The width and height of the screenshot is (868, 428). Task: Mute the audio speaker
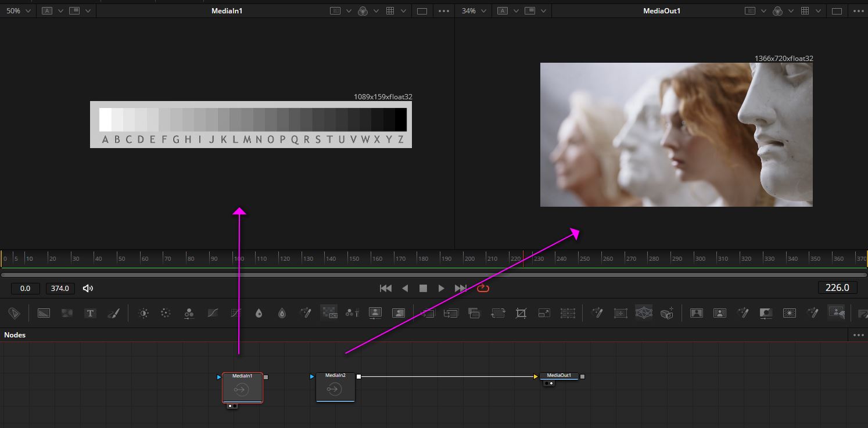(88, 288)
